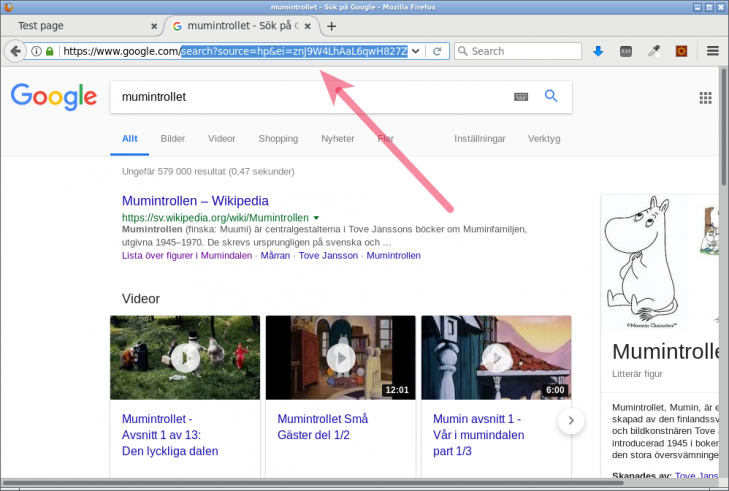The width and height of the screenshot is (729, 491).
Task: Switch to Nyheter results
Action: [338, 139]
